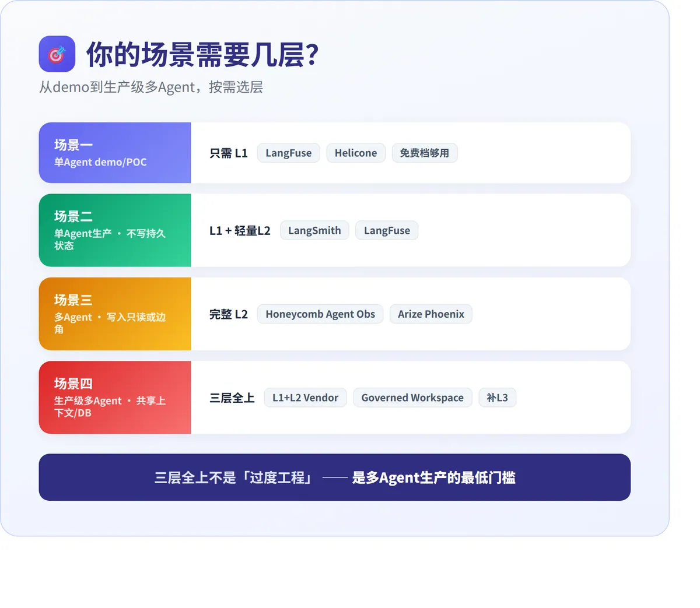Click the target icon beside the title

[57, 54]
